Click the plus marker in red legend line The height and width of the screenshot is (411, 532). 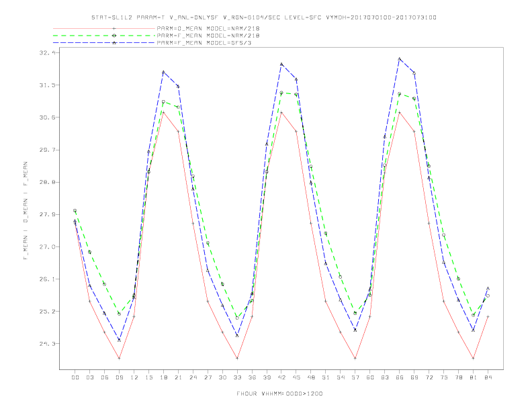(114, 28)
